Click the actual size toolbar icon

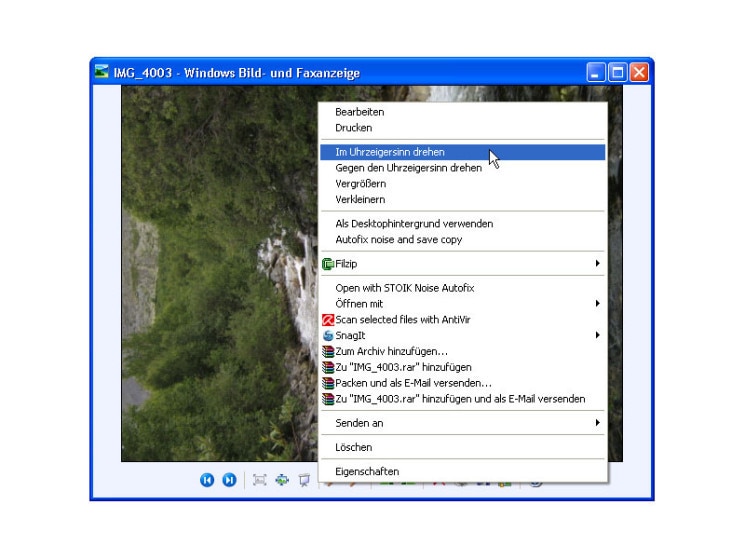click(282, 480)
